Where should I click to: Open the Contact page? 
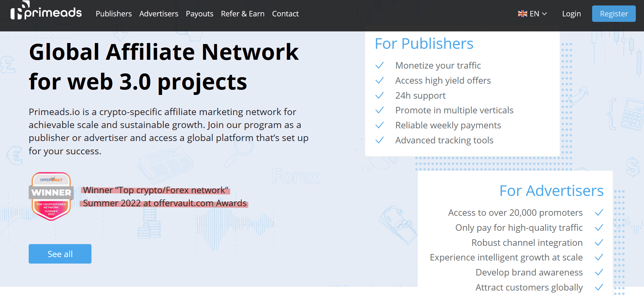[285, 14]
